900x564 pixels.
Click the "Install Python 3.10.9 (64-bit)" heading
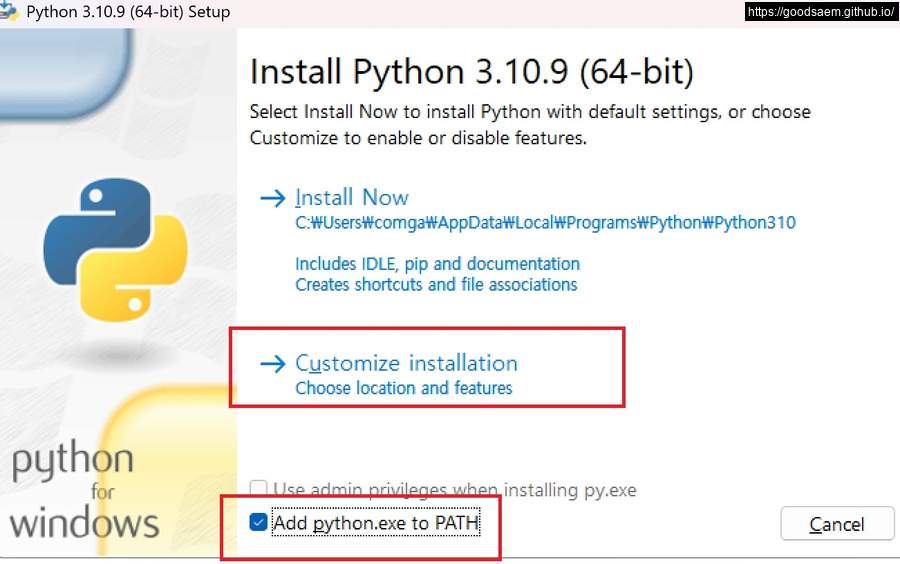[x=471, y=73]
